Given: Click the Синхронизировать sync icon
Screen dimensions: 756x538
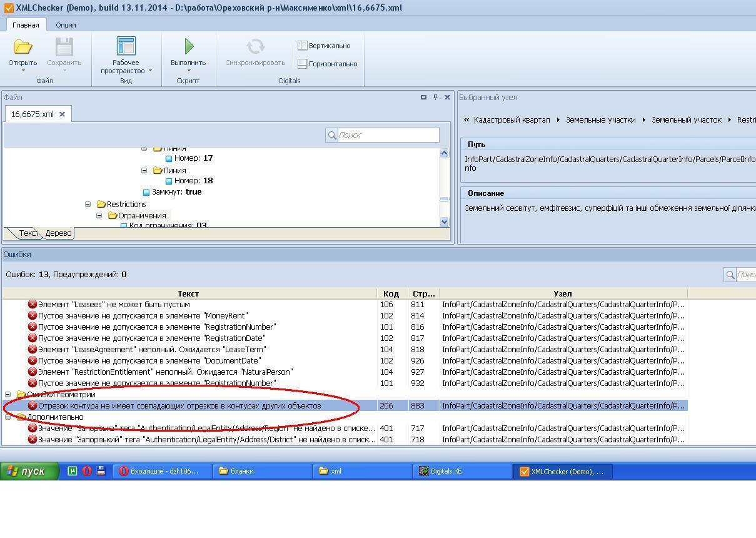Looking at the screenshot, I should (x=255, y=47).
